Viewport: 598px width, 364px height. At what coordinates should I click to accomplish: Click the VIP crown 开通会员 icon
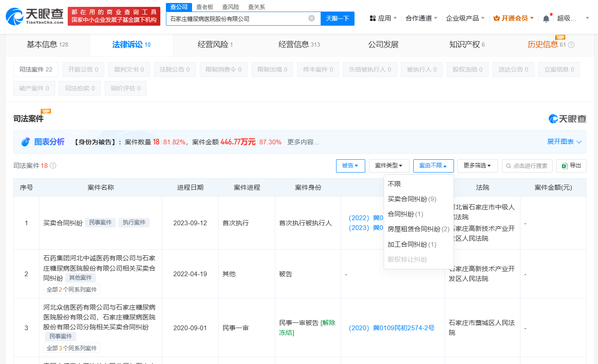point(496,18)
